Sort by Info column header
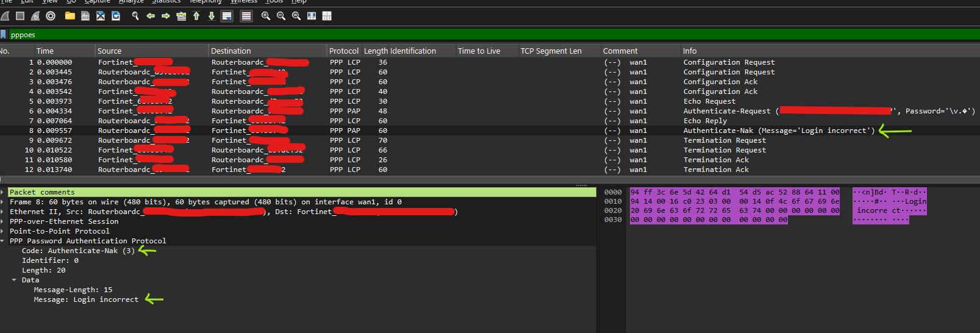The width and height of the screenshot is (980, 333). (x=830, y=51)
